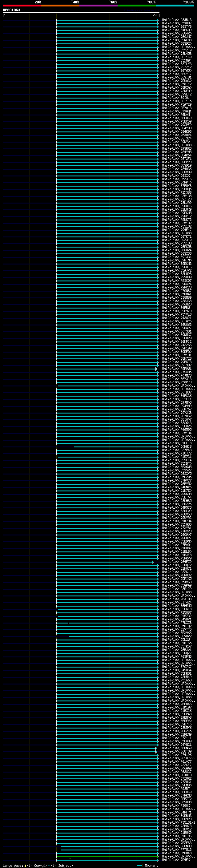The width and height of the screenshot is (197, 868).
Task: Select label UniRef100_B8LMC9
Action: point(177,118)
